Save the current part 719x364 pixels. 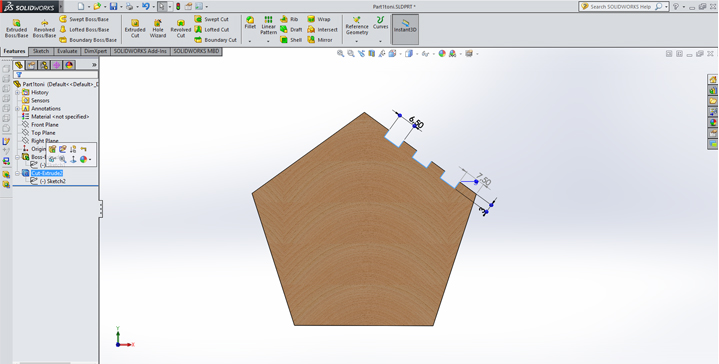point(113,6)
